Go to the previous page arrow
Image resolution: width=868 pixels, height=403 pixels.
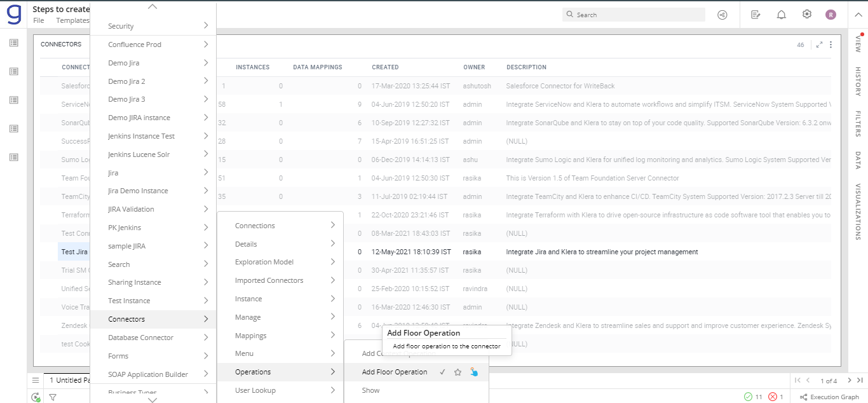click(808, 380)
